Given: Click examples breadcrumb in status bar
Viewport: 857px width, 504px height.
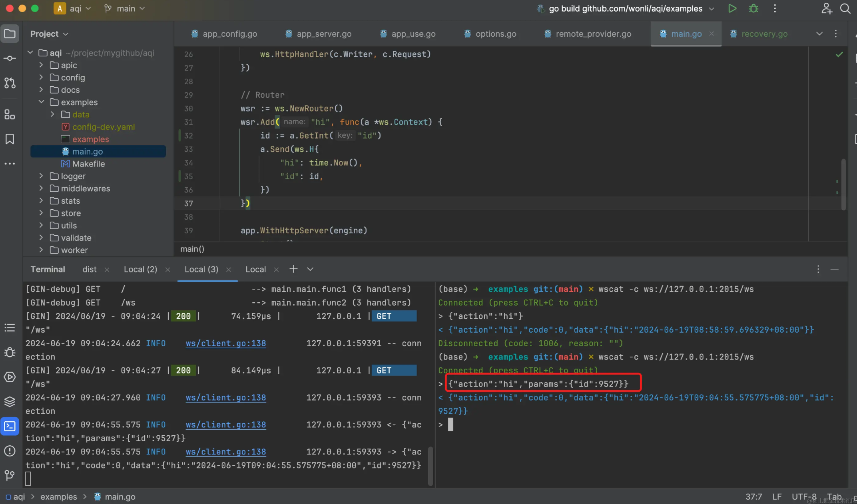Looking at the screenshot, I should click(x=59, y=497).
